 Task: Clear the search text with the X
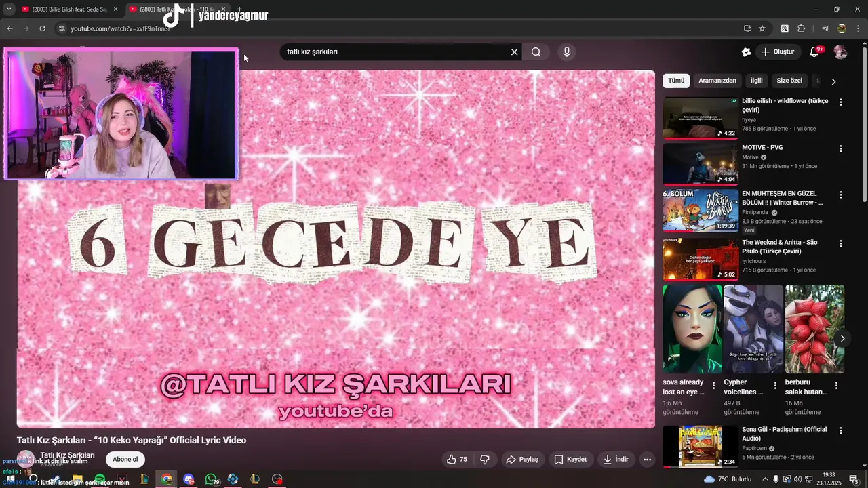coord(514,52)
